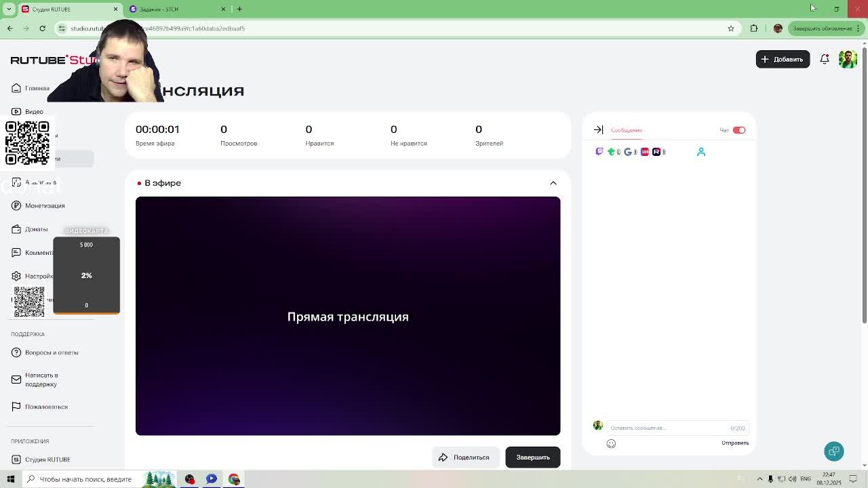This screenshot has width=868, height=488.
Task: Click the Студия RUTUBE app icon
Action: point(16,460)
